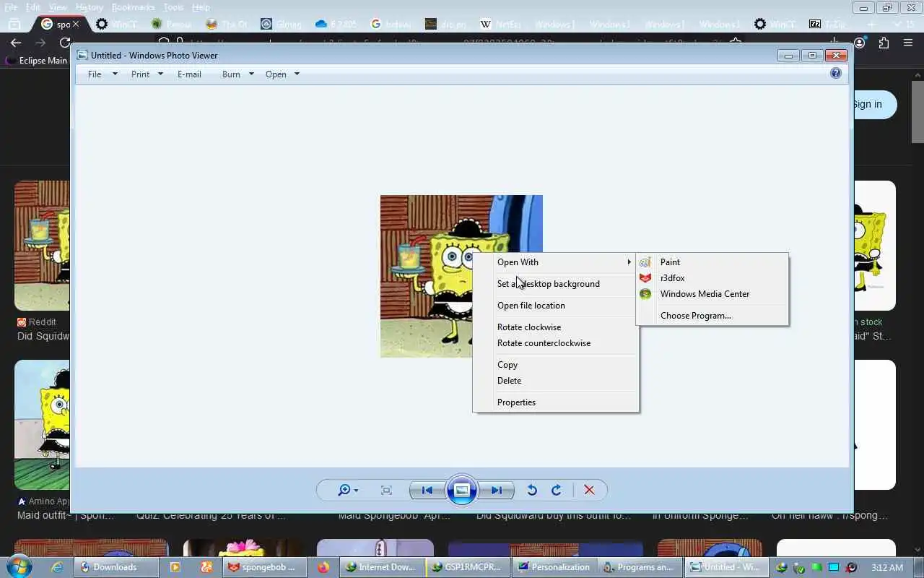Open browser Bookmarks menu
Screen dimensions: 924x578
pos(133,7)
